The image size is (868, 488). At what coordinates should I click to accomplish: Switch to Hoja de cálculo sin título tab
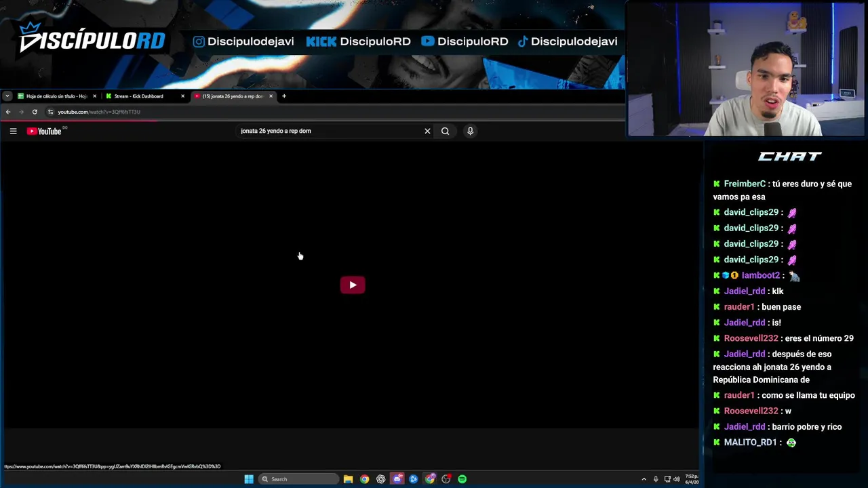pos(57,96)
